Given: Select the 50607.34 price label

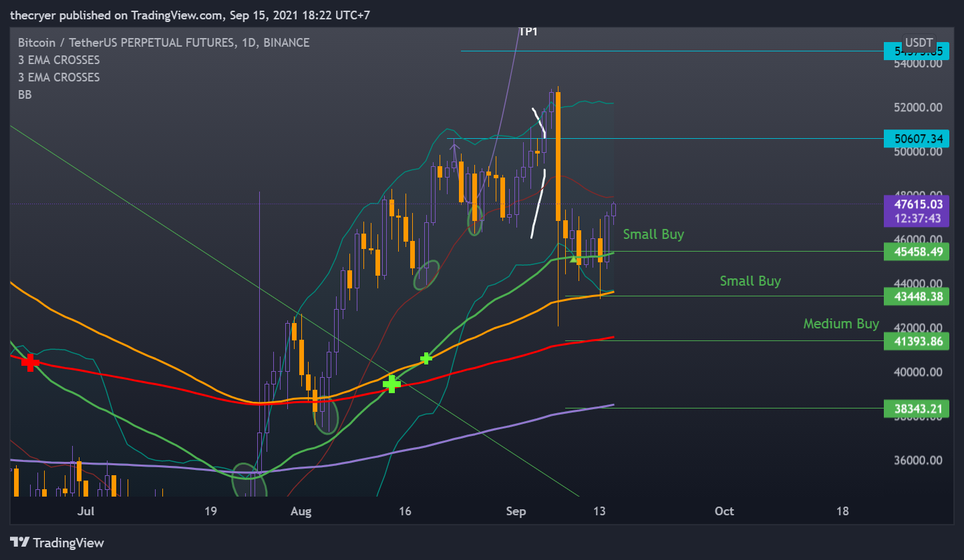Looking at the screenshot, I should tap(917, 139).
